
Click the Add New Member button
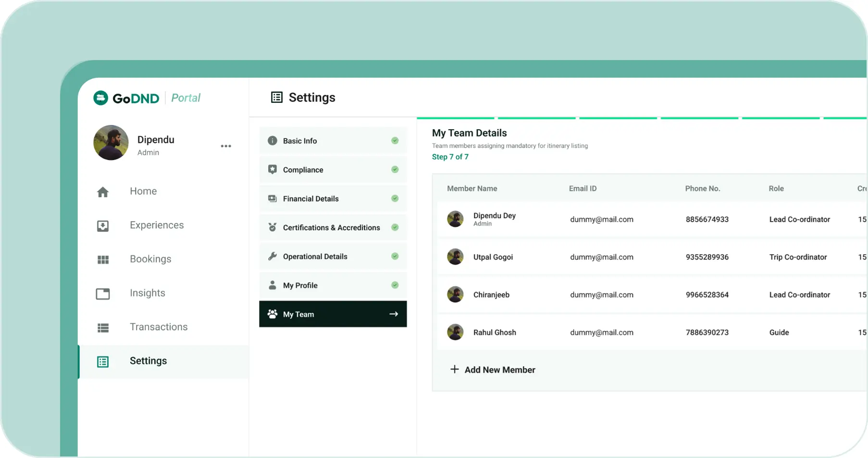coord(499,370)
